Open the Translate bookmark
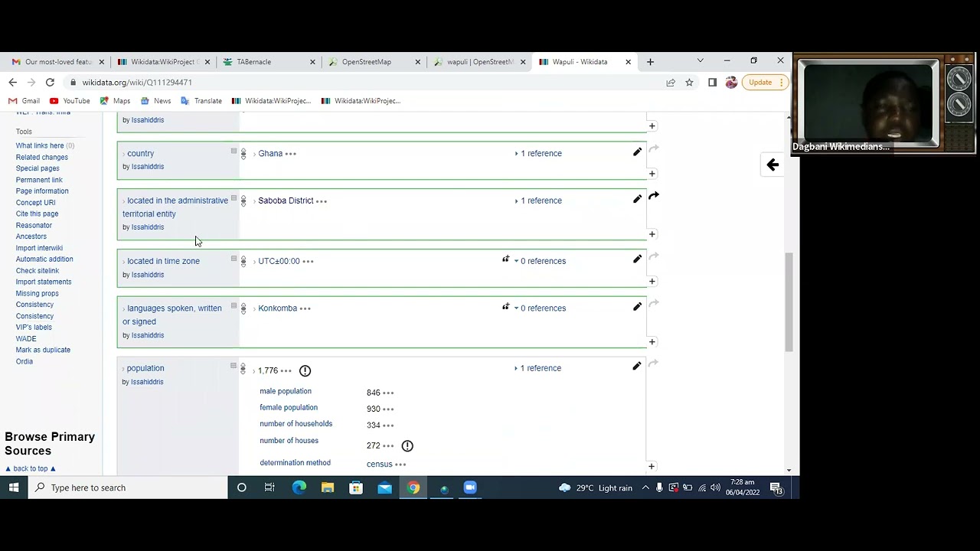980x551 pixels. (x=201, y=100)
